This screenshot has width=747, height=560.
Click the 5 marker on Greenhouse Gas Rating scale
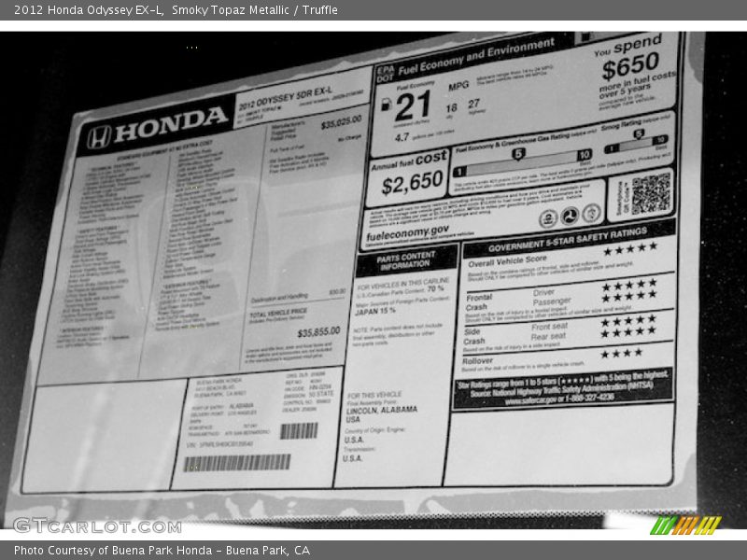pyautogui.click(x=518, y=154)
